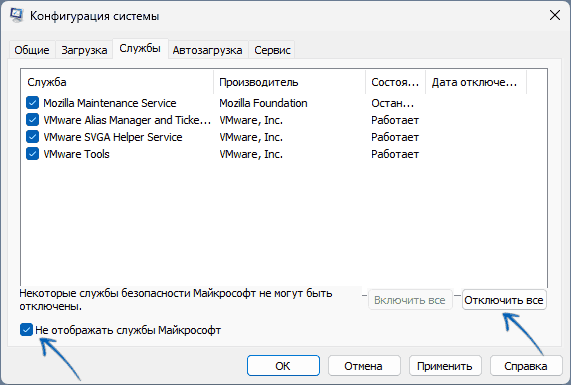The image size is (571, 385).
Task: Confirm with the OK button
Action: [x=283, y=366]
